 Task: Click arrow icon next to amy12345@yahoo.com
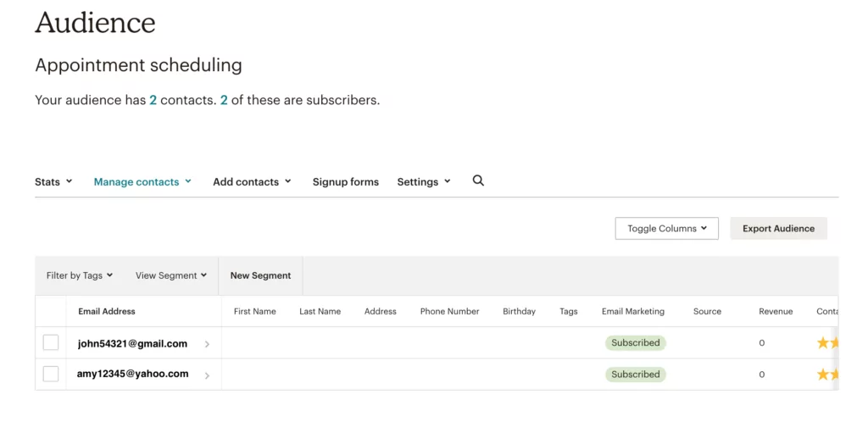pyautogui.click(x=207, y=375)
